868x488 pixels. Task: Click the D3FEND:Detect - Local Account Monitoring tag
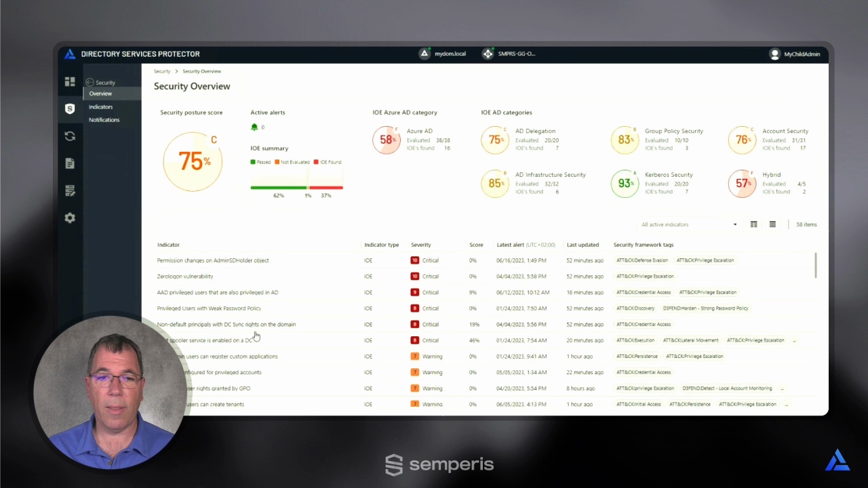tap(727, 388)
